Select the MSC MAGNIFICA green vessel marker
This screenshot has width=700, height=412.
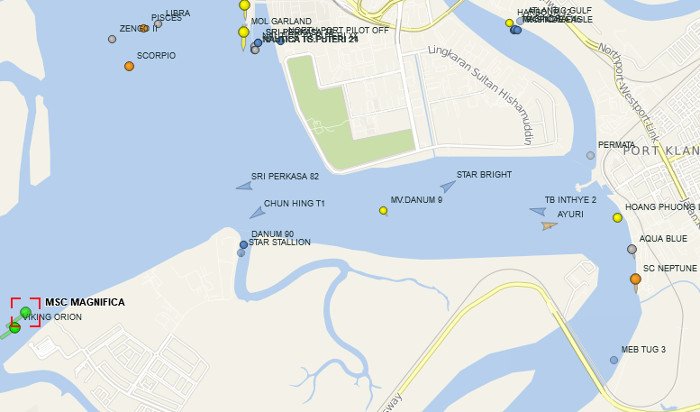[x=25, y=312]
